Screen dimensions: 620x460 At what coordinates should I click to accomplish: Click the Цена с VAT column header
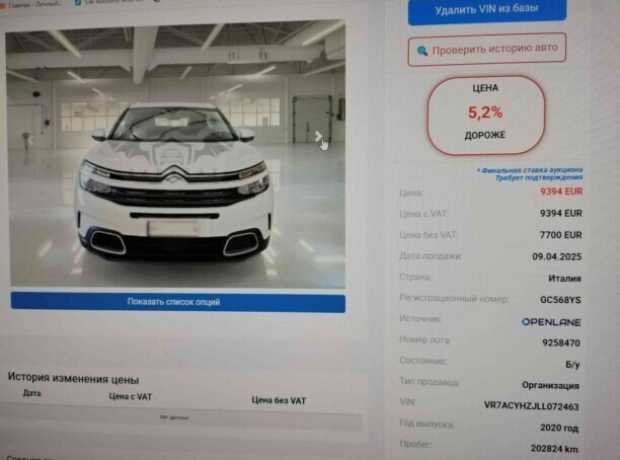tap(130, 396)
